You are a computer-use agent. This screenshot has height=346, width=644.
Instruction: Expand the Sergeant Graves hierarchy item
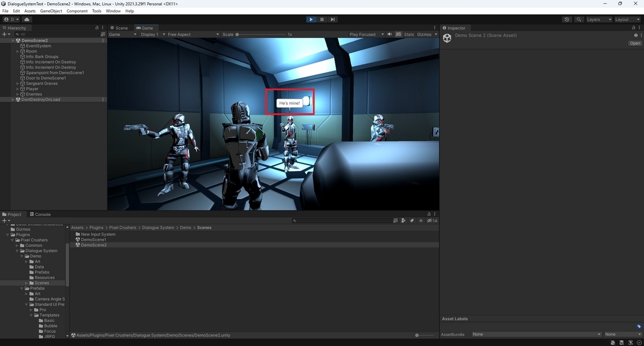(17, 83)
